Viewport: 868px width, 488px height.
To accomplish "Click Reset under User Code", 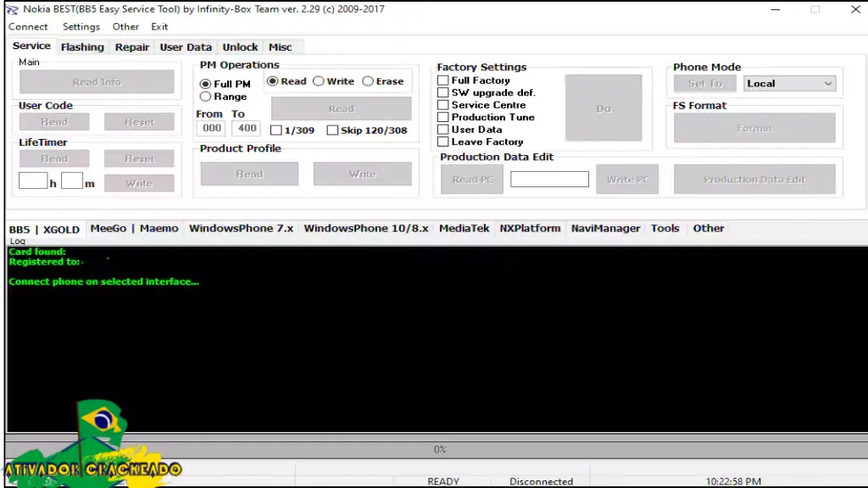I will (139, 122).
